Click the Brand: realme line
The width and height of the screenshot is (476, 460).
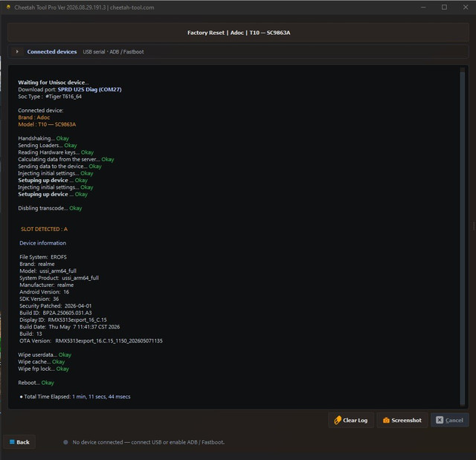(x=37, y=264)
